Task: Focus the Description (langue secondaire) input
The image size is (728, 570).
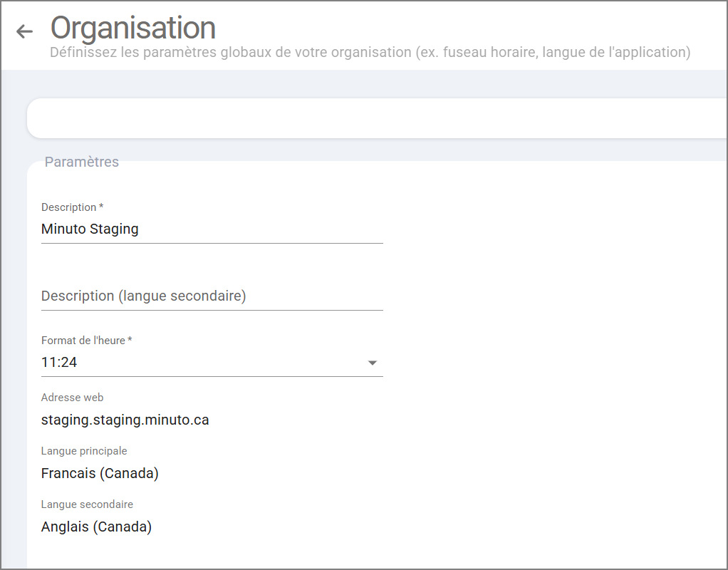Action: [212, 296]
